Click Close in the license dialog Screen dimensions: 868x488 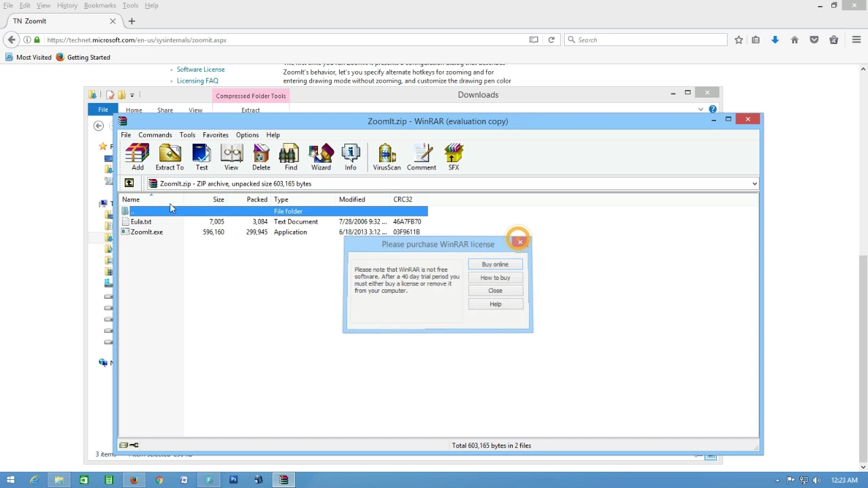[495, 291]
